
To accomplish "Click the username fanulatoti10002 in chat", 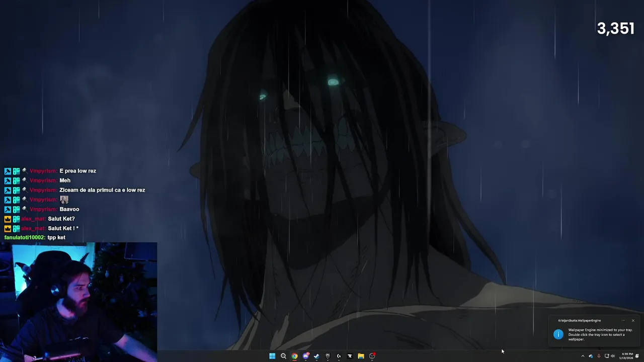I will click(x=25, y=237).
